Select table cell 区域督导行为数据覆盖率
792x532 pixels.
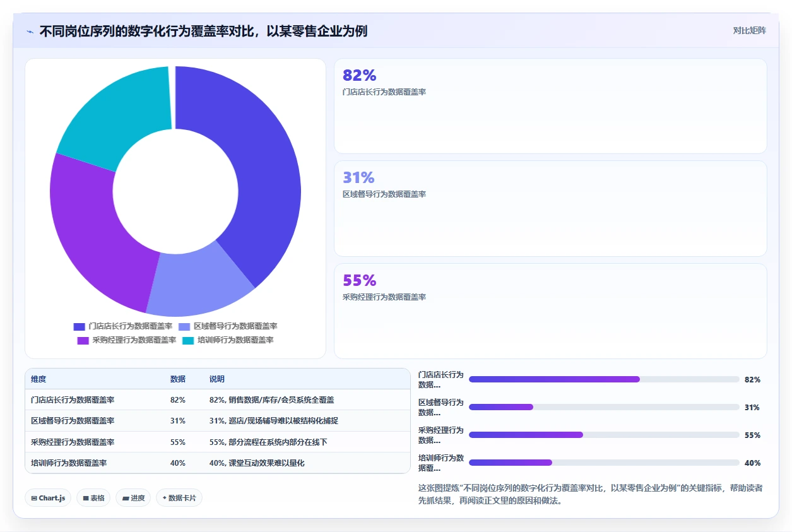73,421
